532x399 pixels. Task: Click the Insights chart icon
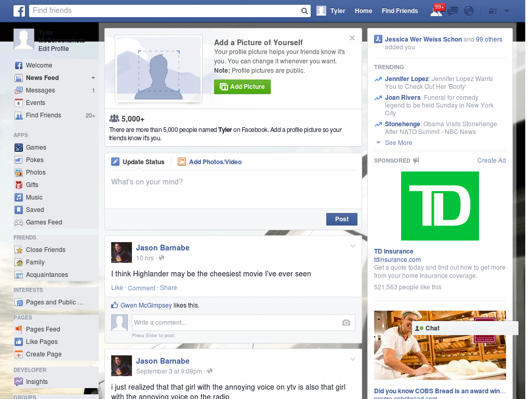pos(19,382)
